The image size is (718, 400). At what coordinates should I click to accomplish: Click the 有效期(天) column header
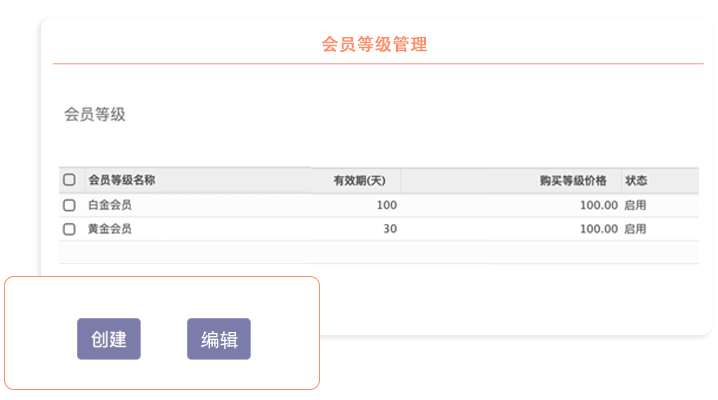360,181
